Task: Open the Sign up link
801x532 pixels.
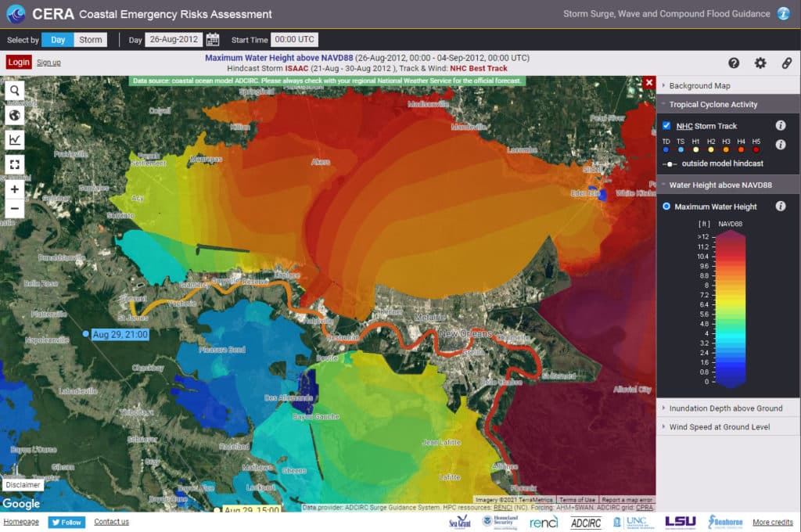Action: [48, 63]
